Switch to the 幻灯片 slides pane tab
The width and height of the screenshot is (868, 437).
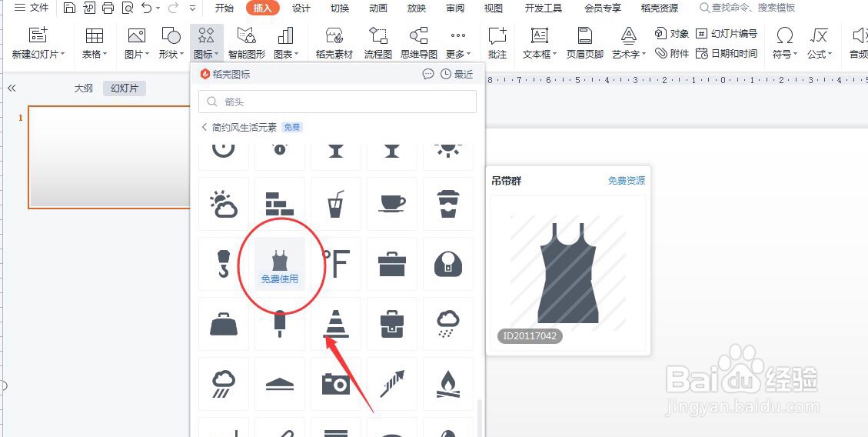[x=125, y=88]
